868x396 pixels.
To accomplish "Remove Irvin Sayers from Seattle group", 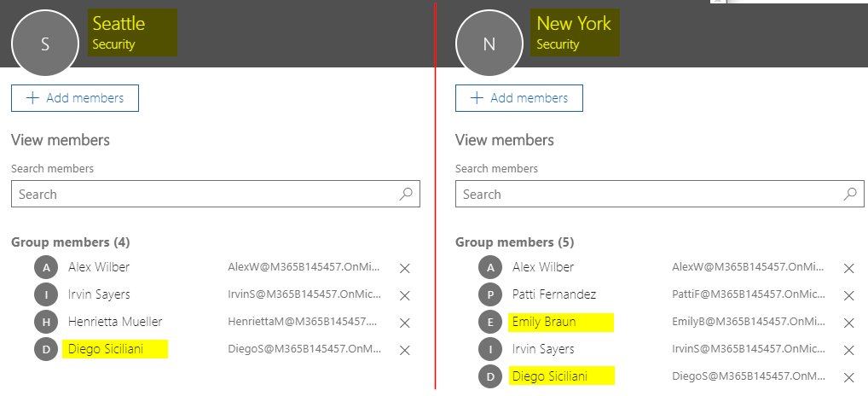I will coord(405,295).
